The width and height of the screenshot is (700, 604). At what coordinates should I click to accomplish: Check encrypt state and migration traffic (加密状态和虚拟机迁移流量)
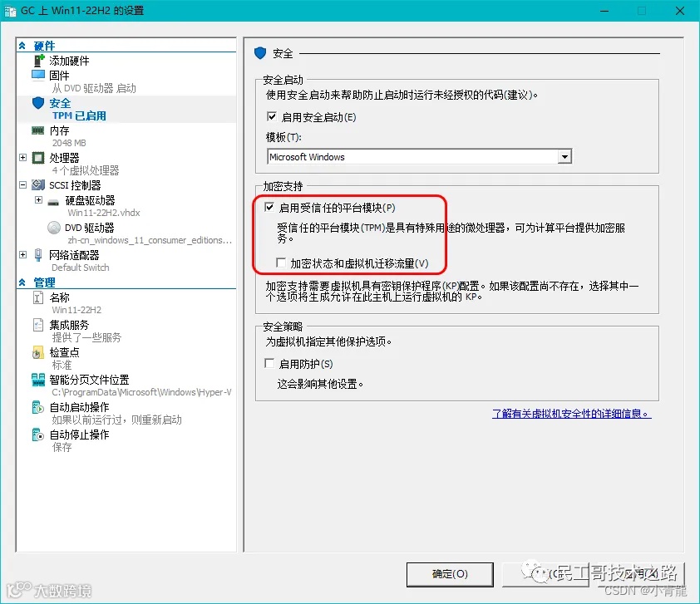[281, 263]
